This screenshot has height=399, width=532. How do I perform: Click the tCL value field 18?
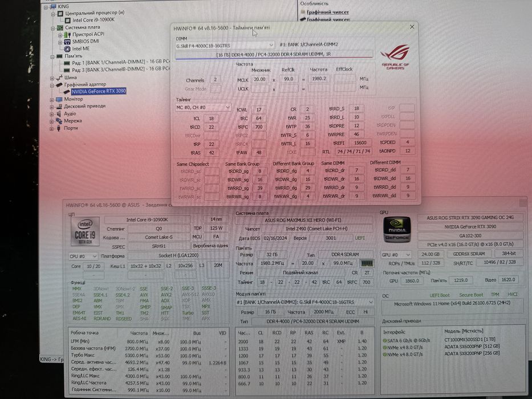point(211,119)
